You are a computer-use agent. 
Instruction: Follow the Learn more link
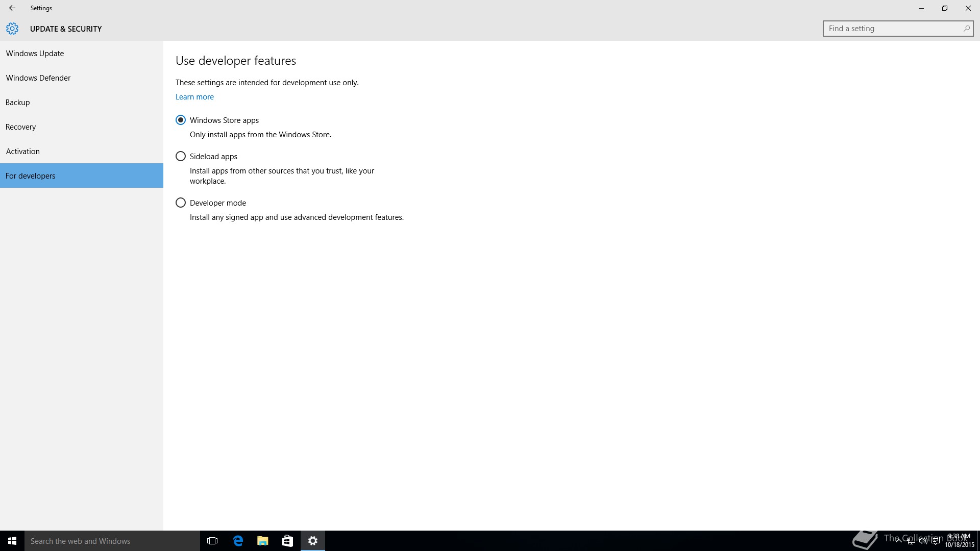point(194,96)
